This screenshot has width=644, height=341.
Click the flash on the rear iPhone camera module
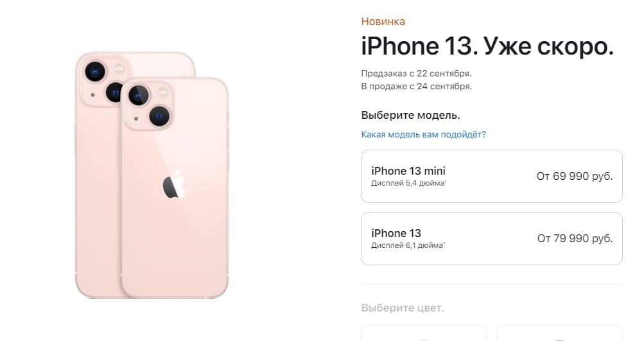click(x=119, y=68)
